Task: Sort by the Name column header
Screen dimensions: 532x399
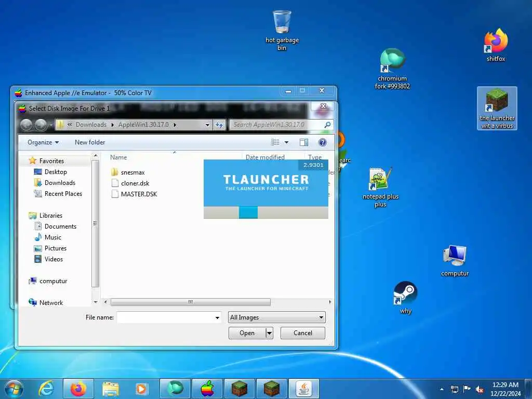Action: tap(118, 157)
